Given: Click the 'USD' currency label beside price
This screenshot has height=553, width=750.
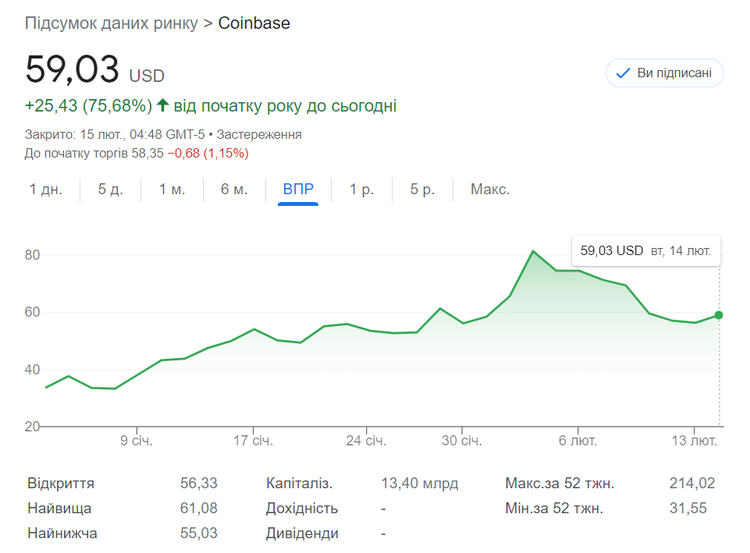Looking at the screenshot, I should [147, 76].
